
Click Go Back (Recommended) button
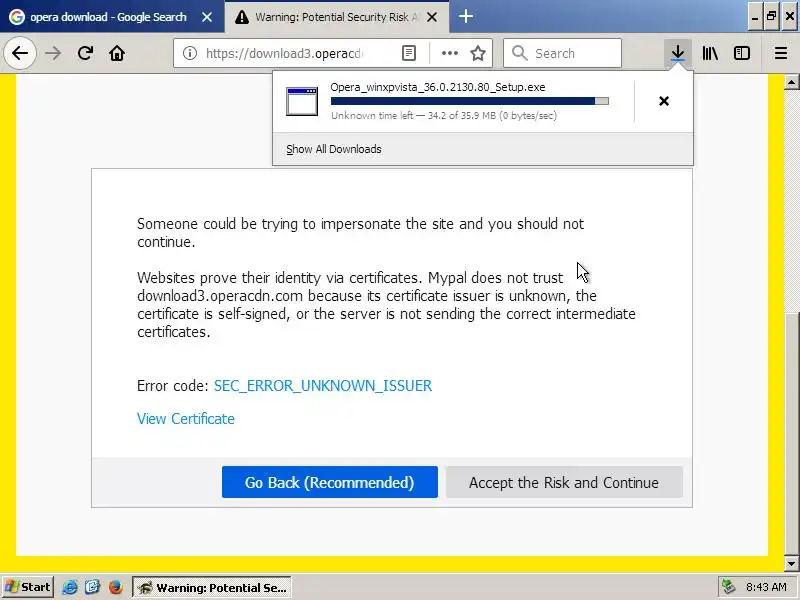330,482
